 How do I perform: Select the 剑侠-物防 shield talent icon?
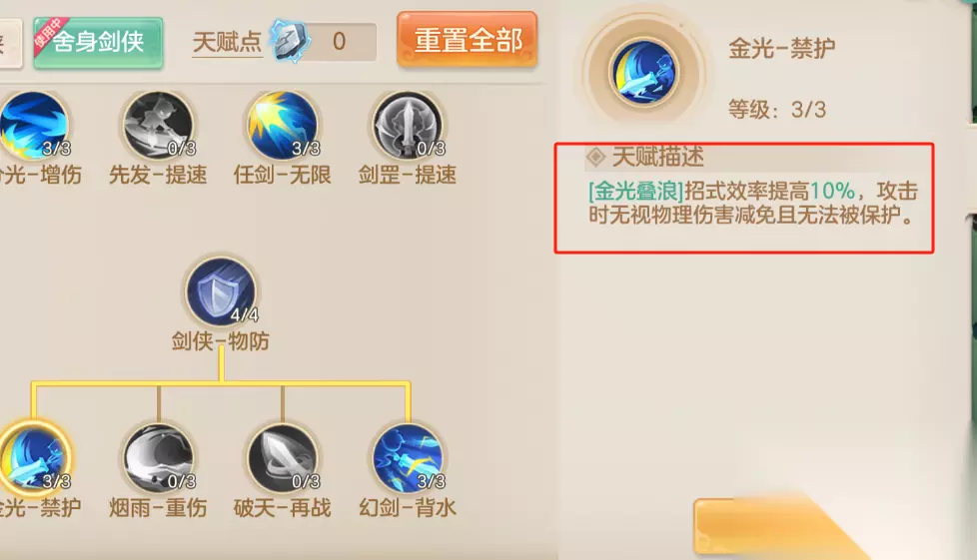click(x=221, y=292)
